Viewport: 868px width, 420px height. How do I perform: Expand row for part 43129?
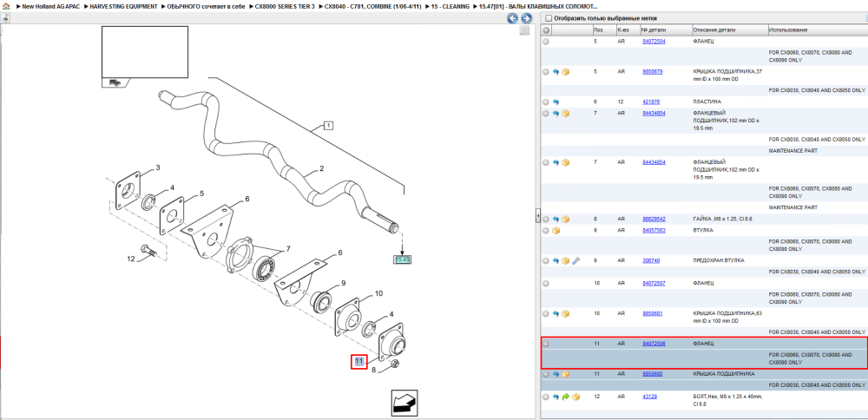(x=546, y=397)
